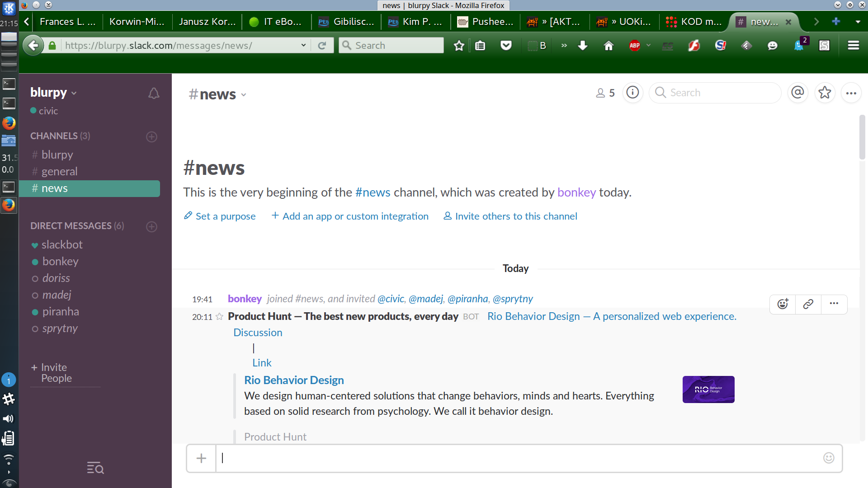Bookmark page with Firefox star icon
This screenshot has height=488, width=868.
459,45
